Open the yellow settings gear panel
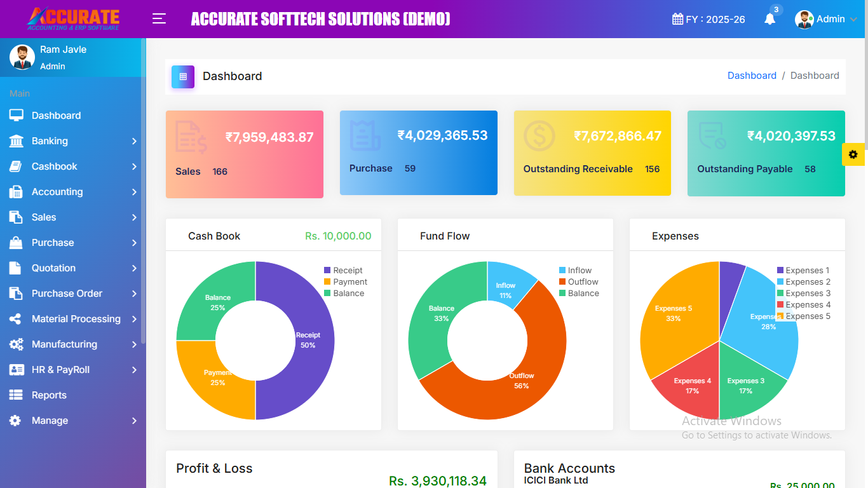Image resolution: width=868 pixels, height=488 pixels. 853,154
